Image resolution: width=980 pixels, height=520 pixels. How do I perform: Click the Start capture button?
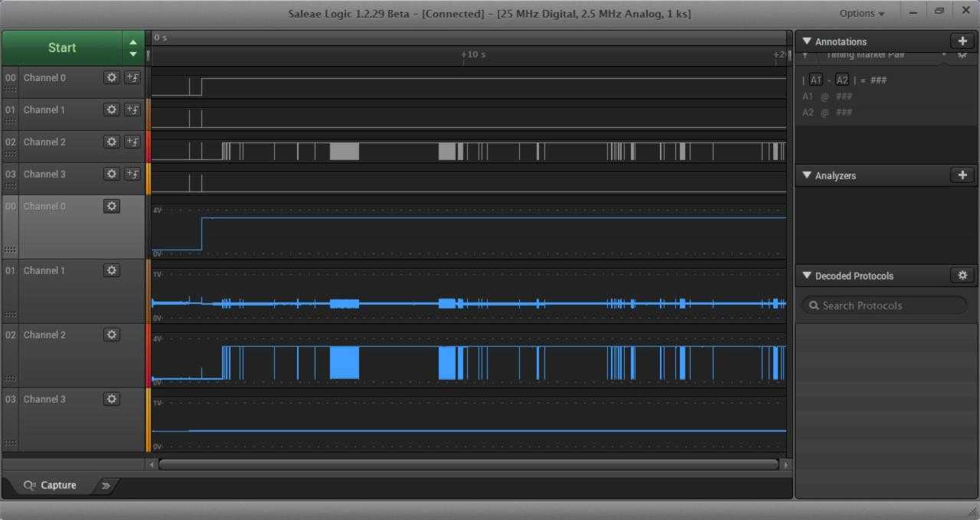(x=62, y=47)
